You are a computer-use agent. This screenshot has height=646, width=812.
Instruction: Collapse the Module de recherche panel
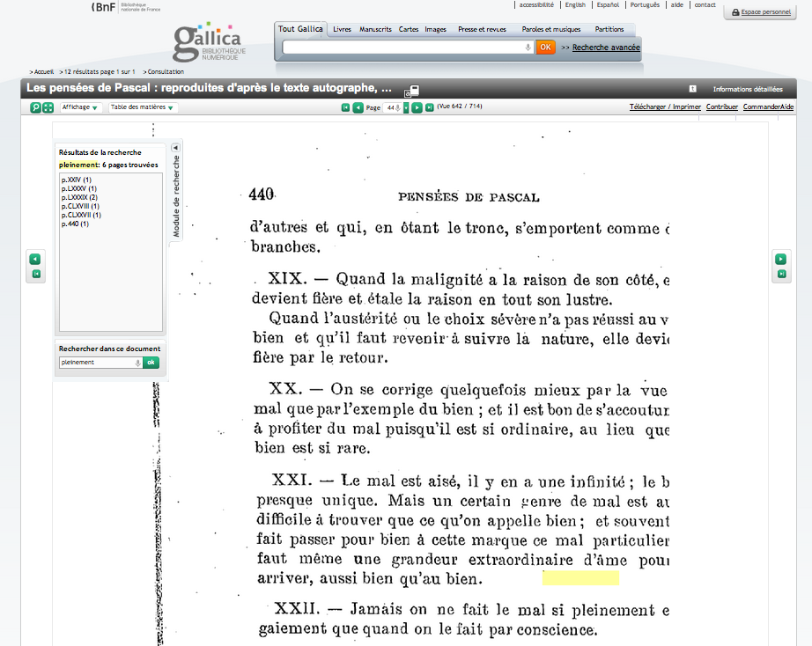click(x=175, y=148)
